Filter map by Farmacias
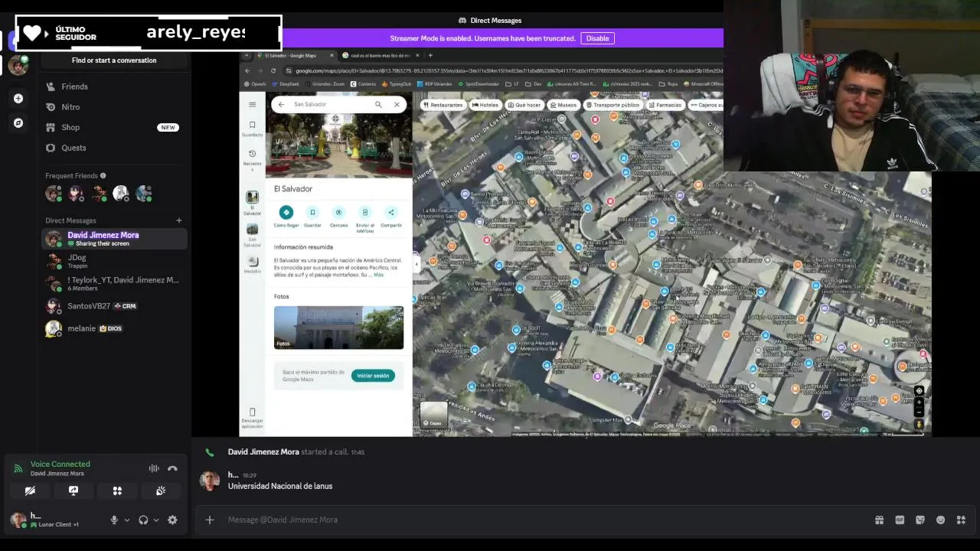Screen dimensions: 980x551 665,105
